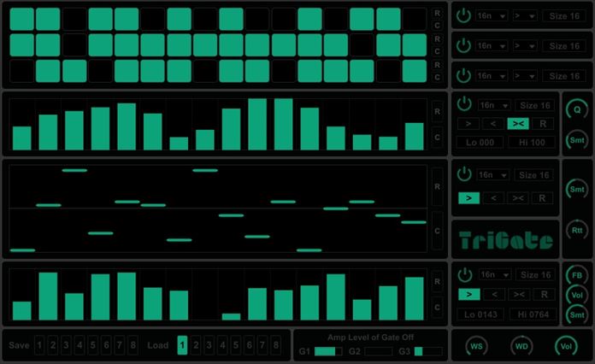Adjust the G1 gate-off amp level slider
595x364 pixels.
click(x=328, y=351)
